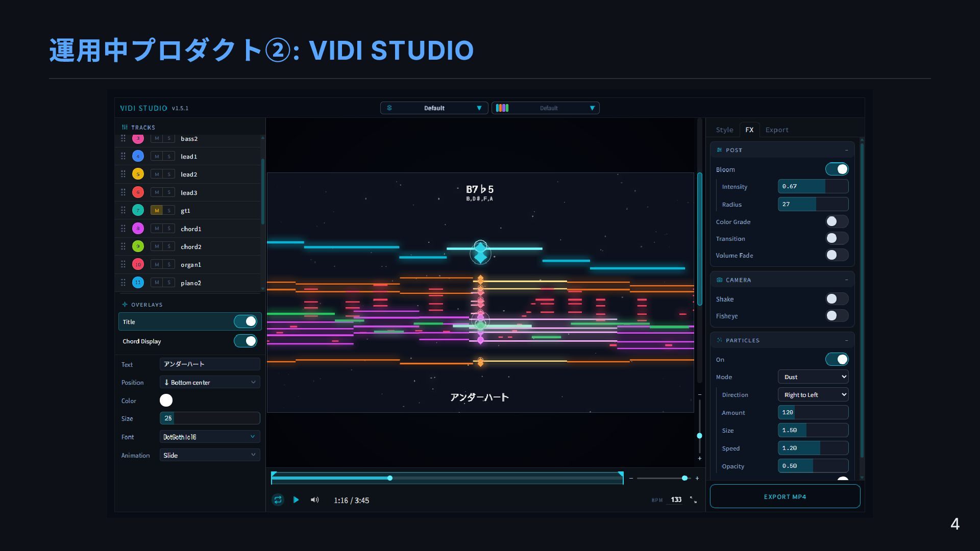Disable the Title overlay toggle
This screenshot has width=980, height=551.
(x=246, y=321)
